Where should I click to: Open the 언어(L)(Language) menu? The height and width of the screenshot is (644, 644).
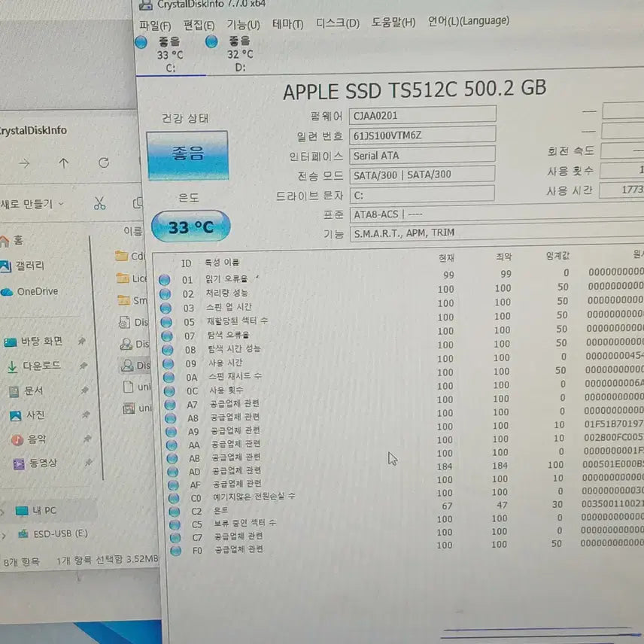468,20
